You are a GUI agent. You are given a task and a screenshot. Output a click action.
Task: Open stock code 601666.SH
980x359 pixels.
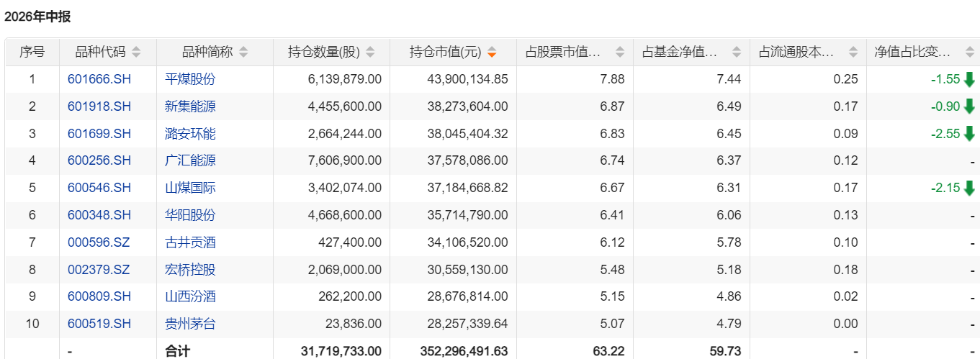pyautogui.click(x=99, y=79)
